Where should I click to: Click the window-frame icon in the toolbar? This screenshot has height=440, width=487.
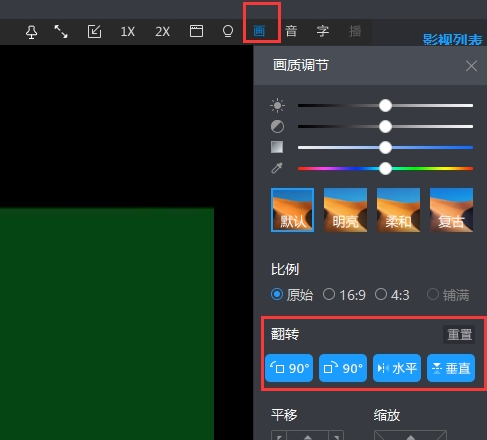[196, 31]
